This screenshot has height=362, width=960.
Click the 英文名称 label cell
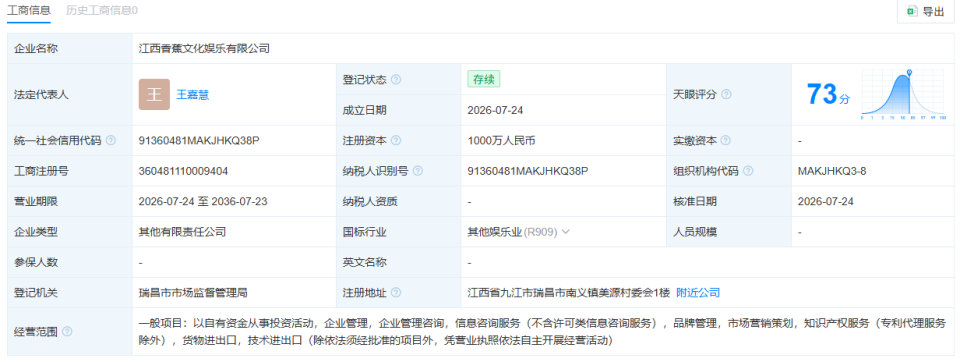click(x=398, y=262)
